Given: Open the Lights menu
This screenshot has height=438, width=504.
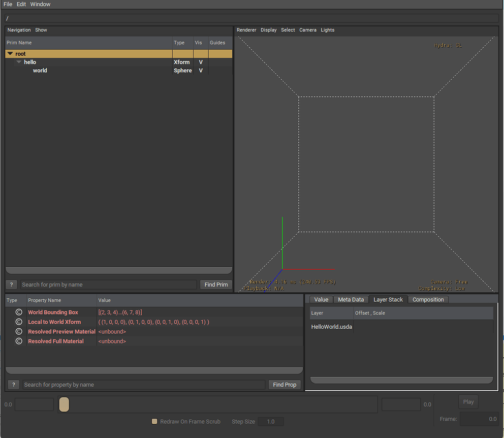Looking at the screenshot, I should 327,30.
